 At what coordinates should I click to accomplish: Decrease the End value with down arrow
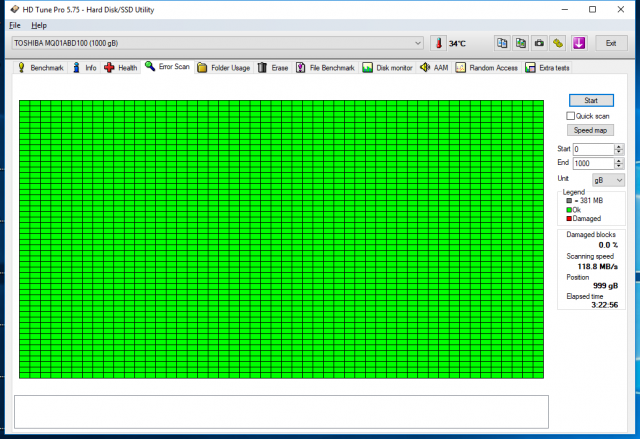pyautogui.click(x=620, y=166)
